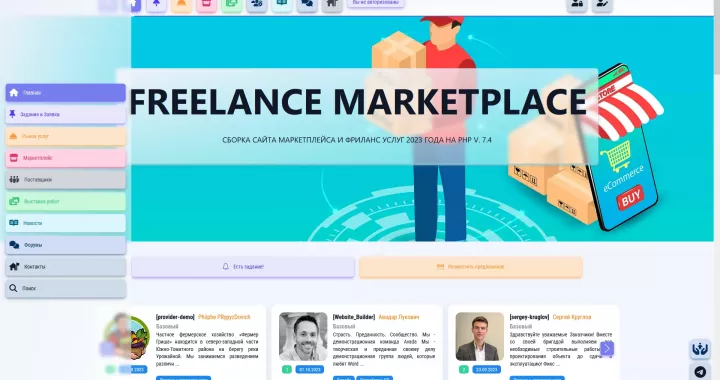Click the open-book news icon in top toolbar
The image size is (720, 380).
coord(282,5)
